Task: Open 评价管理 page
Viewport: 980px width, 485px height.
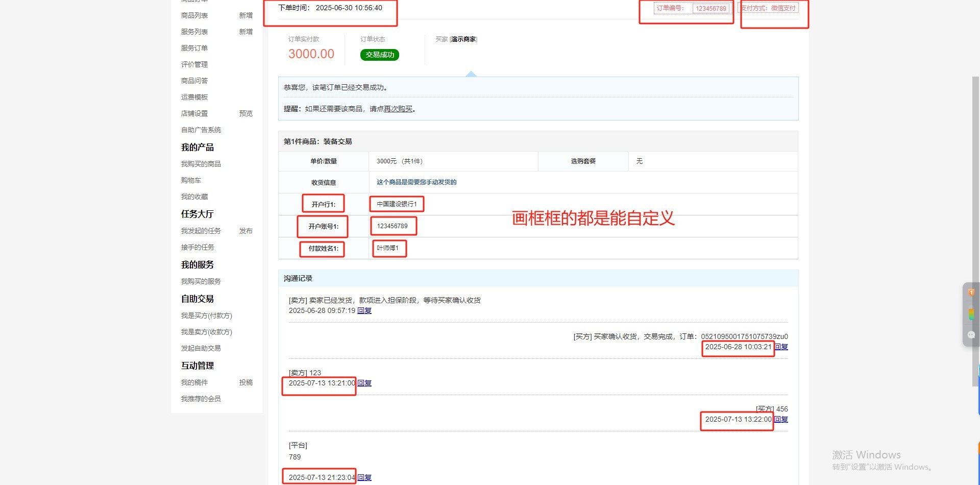Action: click(x=194, y=64)
